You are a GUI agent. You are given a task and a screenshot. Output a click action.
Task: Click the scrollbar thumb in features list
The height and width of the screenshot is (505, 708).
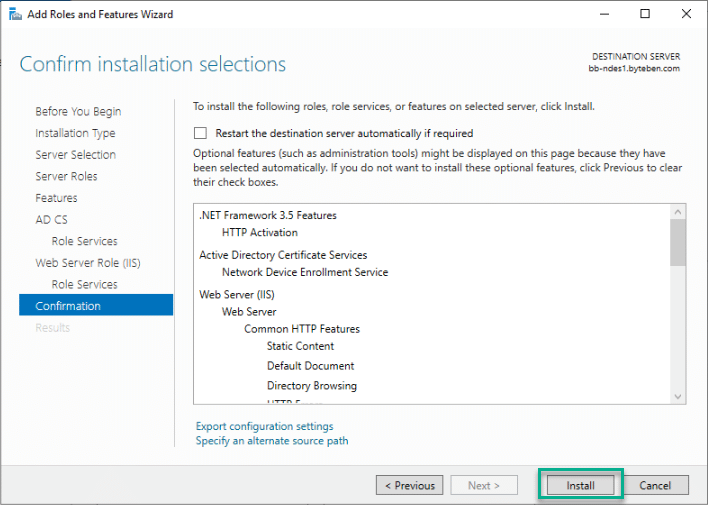(x=678, y=243)
